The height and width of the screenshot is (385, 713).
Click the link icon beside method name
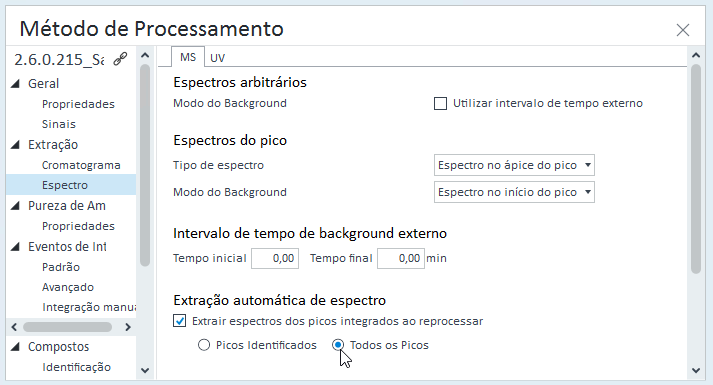click(120, 59)
